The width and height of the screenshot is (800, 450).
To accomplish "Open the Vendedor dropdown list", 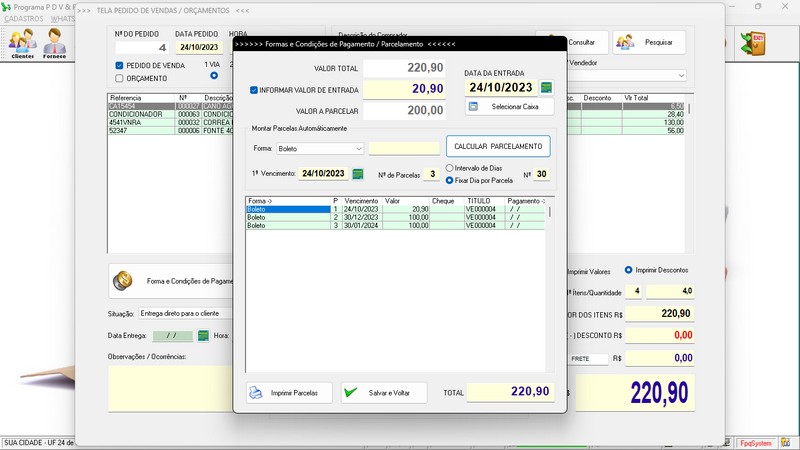I will point(681,75).
